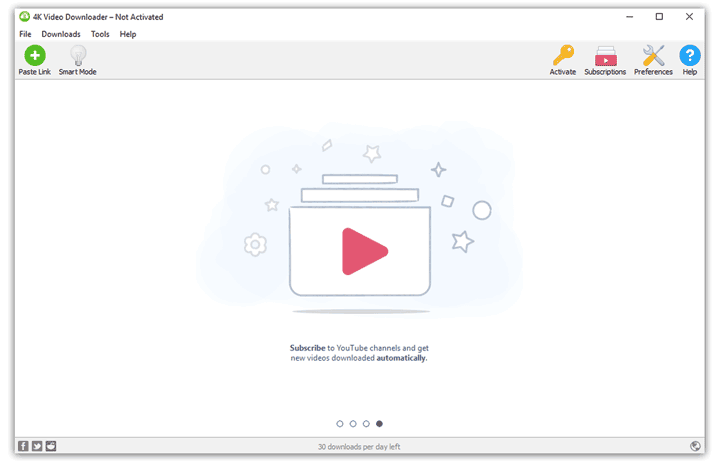The width and height of the screenshot is (720, 464).
Task: Maximize the 4K Video Downloader window
Action: point(659,17)
